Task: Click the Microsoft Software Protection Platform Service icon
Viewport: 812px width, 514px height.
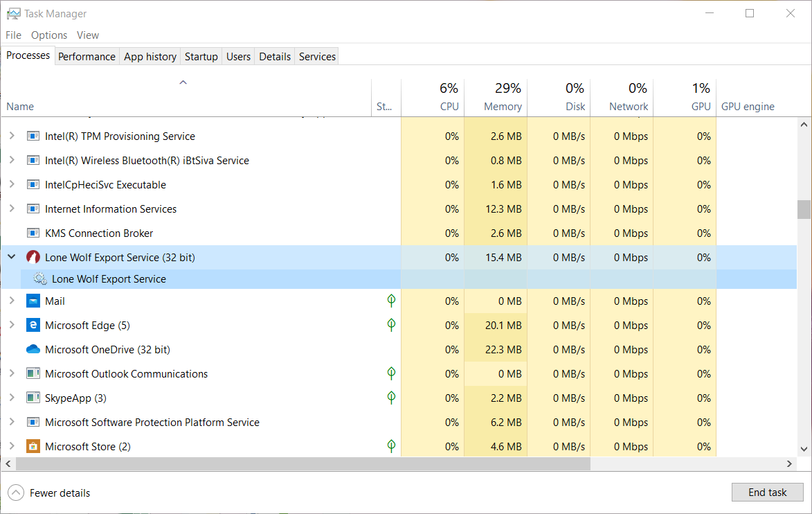Action: tap(33, 423)
